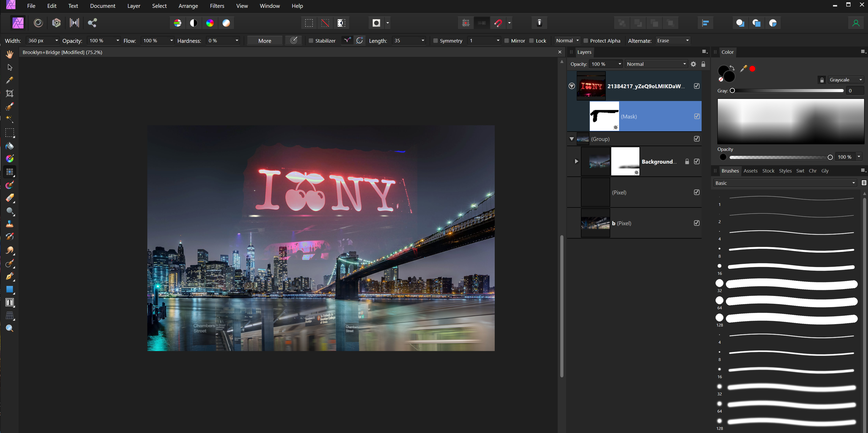Viewport: 868px width, 433px height.
Task: Select the Flood Select magic wand tool
Action: tap(10, 119)
